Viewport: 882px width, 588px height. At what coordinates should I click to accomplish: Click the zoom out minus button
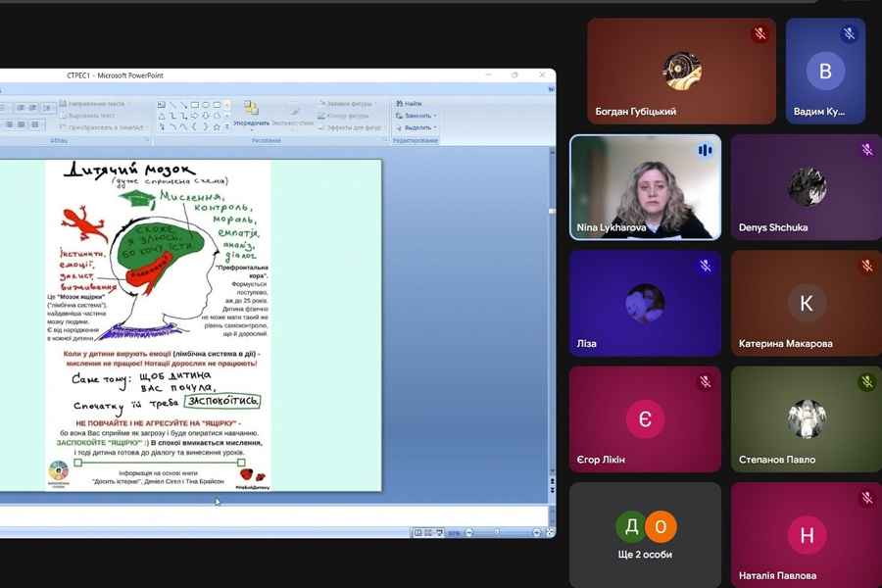(x=468, y=533)
